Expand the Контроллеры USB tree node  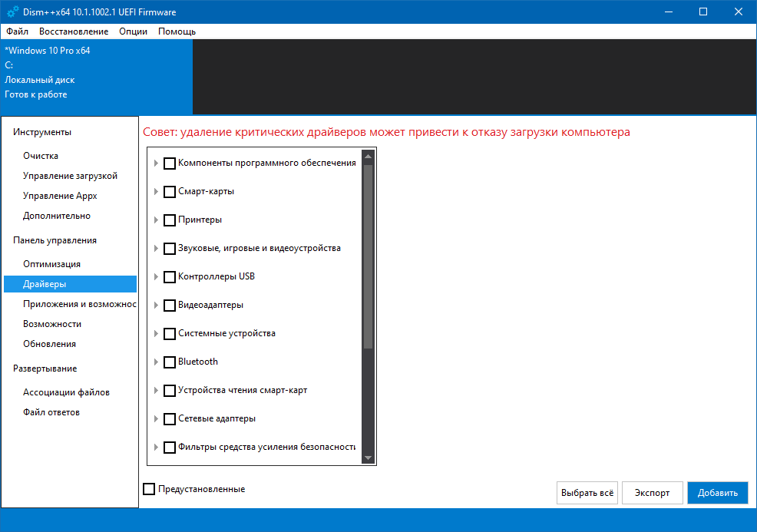coord(157,277)
